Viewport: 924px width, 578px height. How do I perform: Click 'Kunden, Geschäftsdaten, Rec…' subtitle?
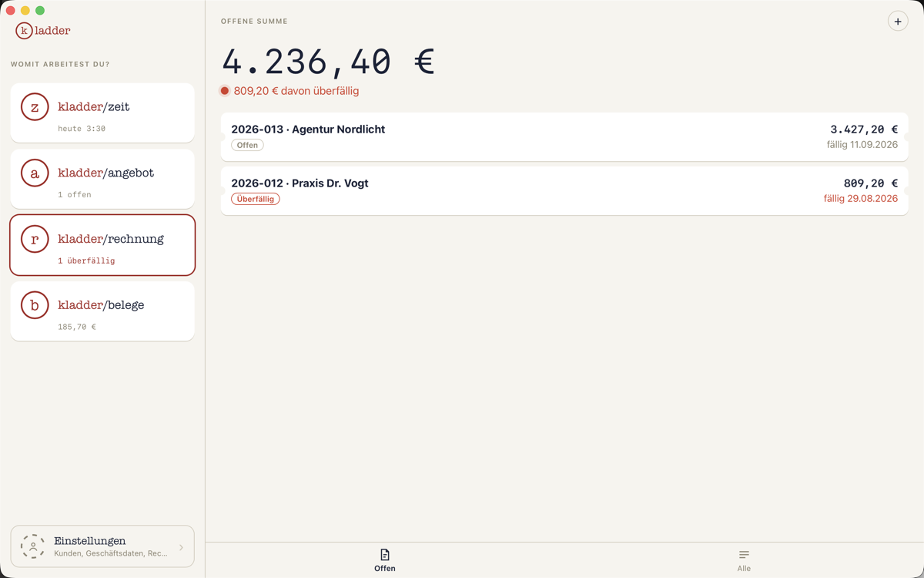pos(111,553)
